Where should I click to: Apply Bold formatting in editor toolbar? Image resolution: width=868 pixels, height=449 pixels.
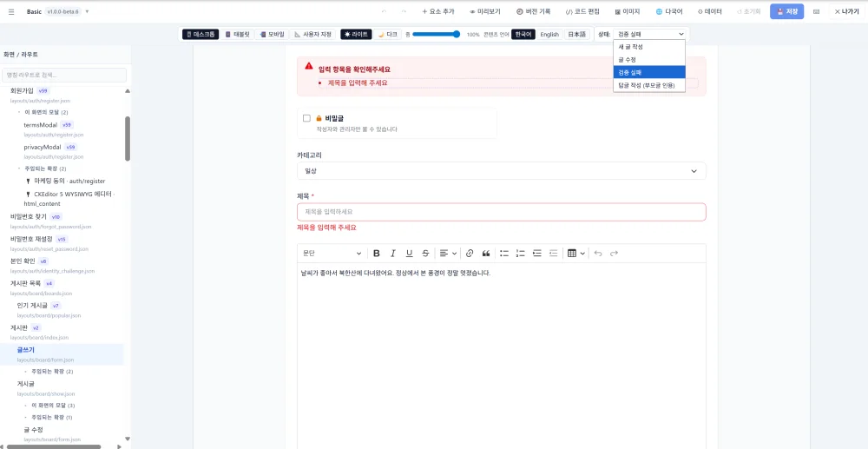(377, 253)
